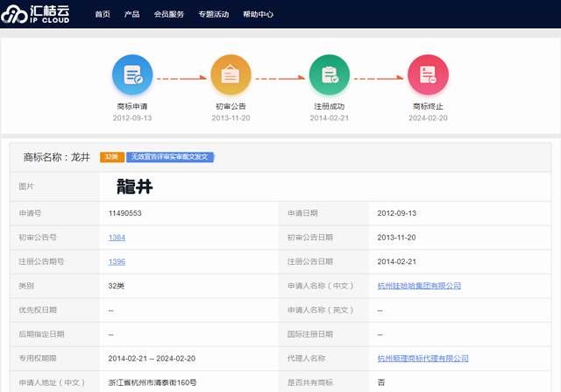Click the green 注册成功 stage icon

point(330,75)
